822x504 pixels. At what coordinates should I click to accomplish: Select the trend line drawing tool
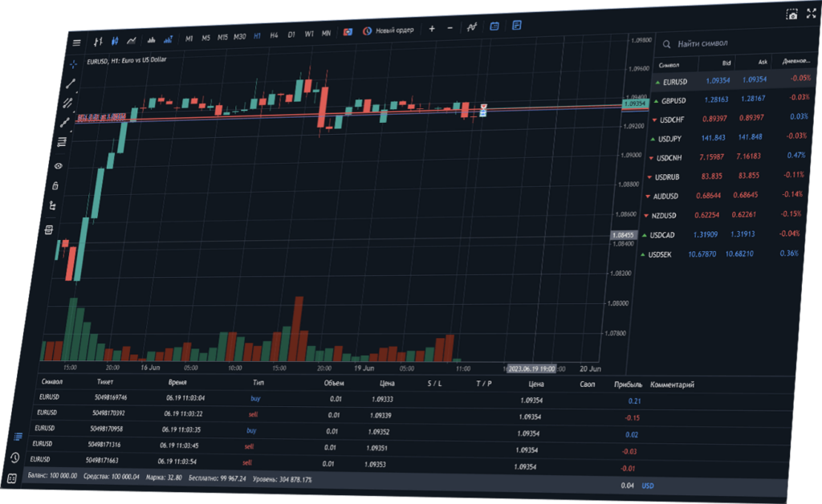pos(70,83)
